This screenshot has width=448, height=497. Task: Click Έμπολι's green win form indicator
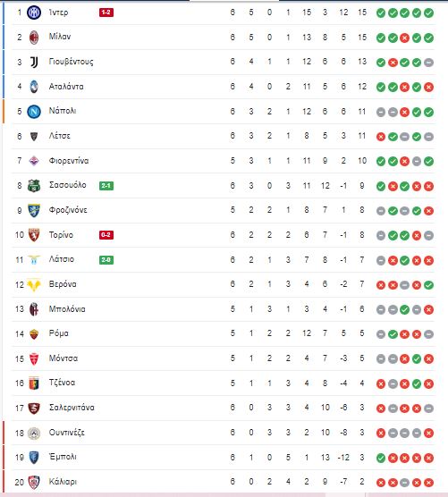pyautogui.click(x=381, y=458)
